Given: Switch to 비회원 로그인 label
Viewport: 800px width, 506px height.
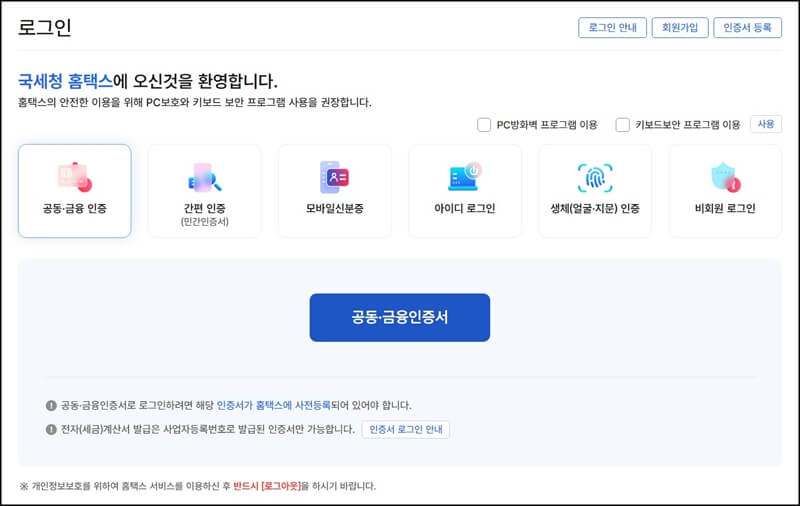Looking at the screenshot, I should tap(725, 208).
